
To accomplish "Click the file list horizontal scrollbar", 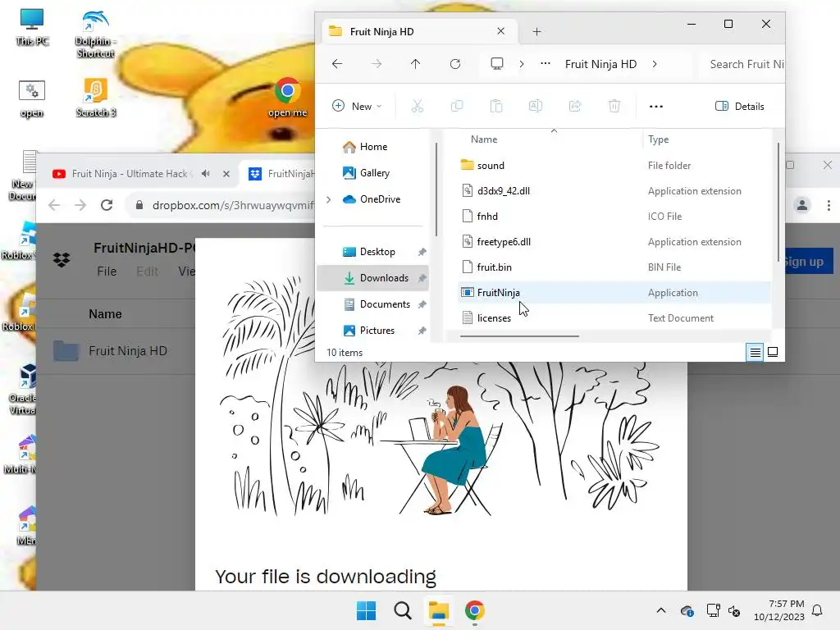I will click(x=519, y=336).
